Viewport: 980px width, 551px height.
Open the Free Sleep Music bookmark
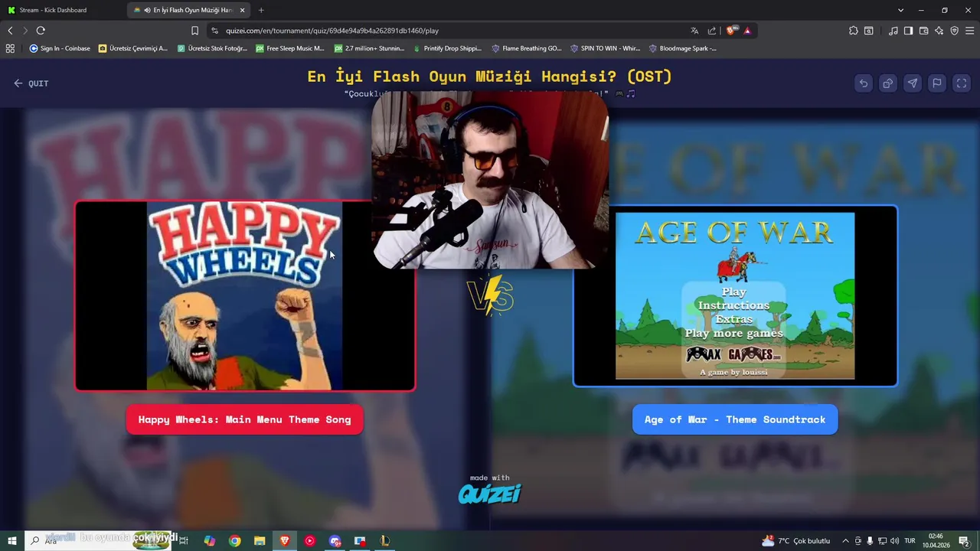click(290, 48)
